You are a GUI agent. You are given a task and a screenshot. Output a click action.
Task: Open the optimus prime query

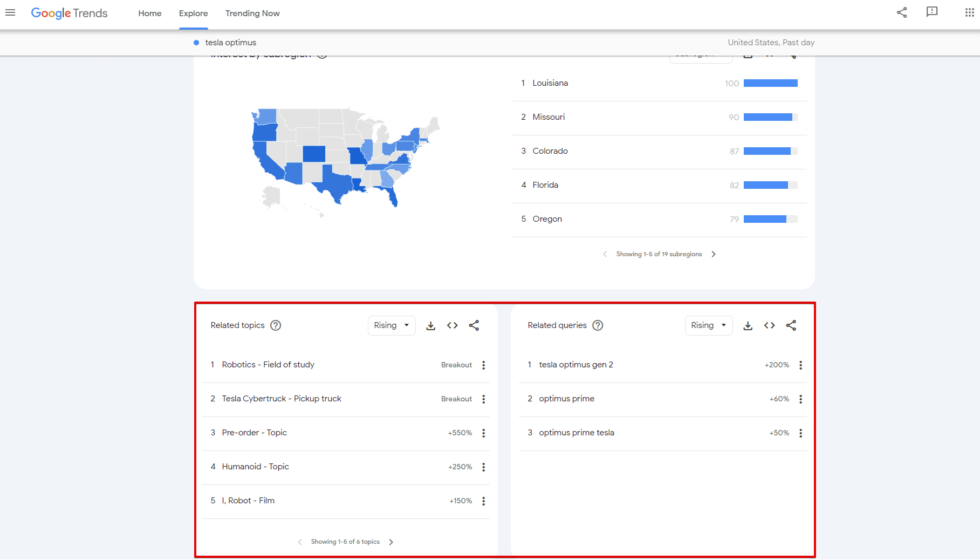click(x=567, y=399)
